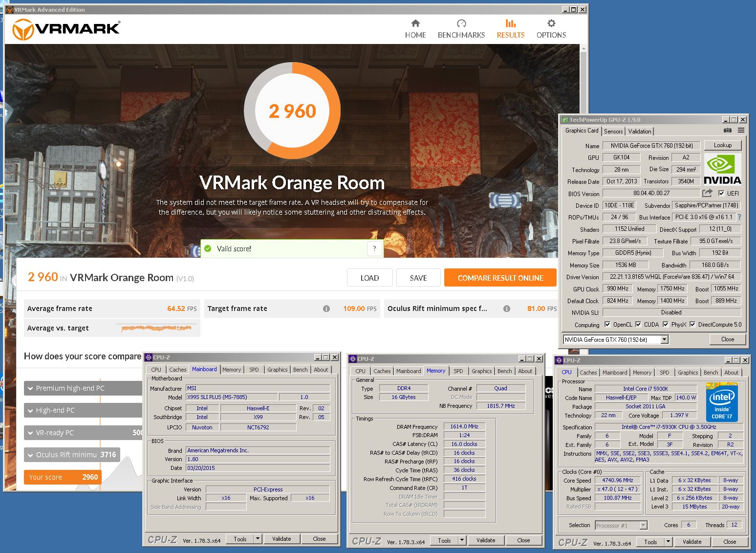Screen dimensions: 756x553
Task: Click the Bus Interface question mark in GPU-Z
Action: pos(739,217)
